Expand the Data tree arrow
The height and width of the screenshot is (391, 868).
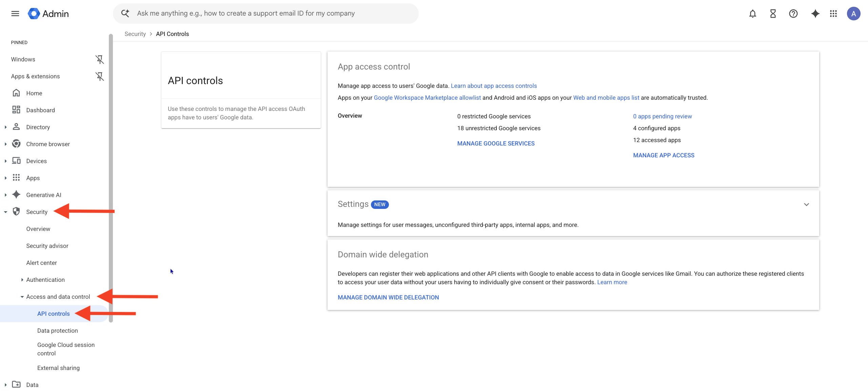(5, 385)
